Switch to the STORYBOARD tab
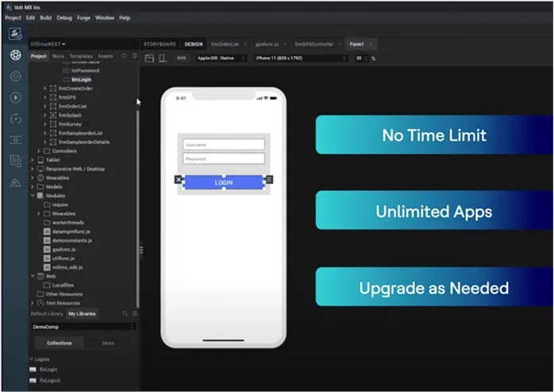Image resolution: width=554 pixels, height=392 pixels. coord(160,44)
